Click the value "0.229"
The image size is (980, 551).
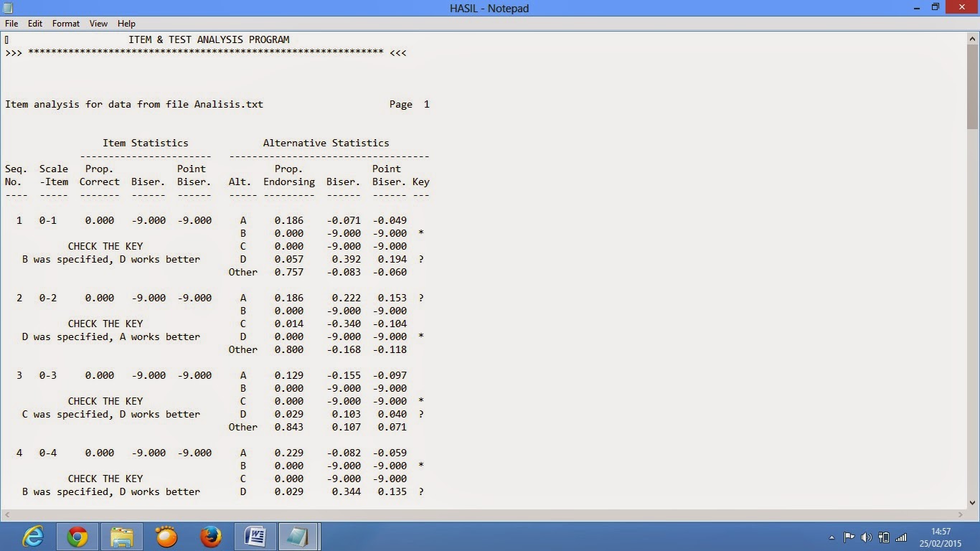(x=289, y=453)
